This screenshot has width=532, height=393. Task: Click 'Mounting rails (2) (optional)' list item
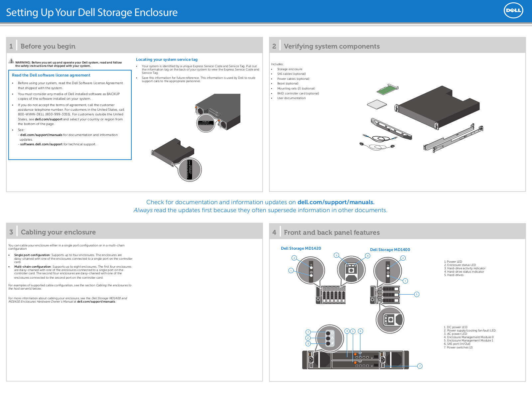(x=296, y=88)
